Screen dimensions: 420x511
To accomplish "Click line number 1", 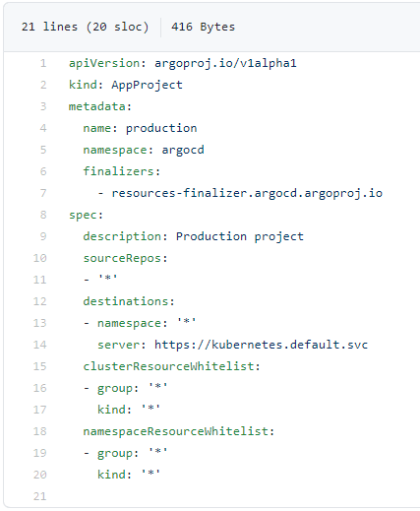I will [x=43, y=63].
